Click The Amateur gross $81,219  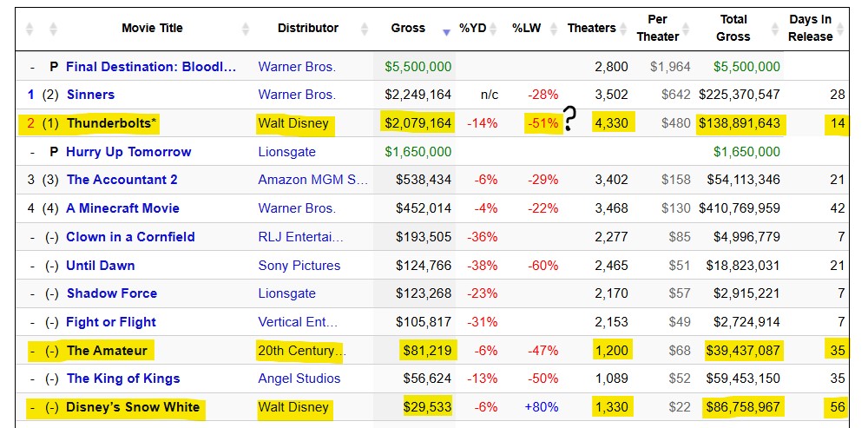[x=427, y=351]
